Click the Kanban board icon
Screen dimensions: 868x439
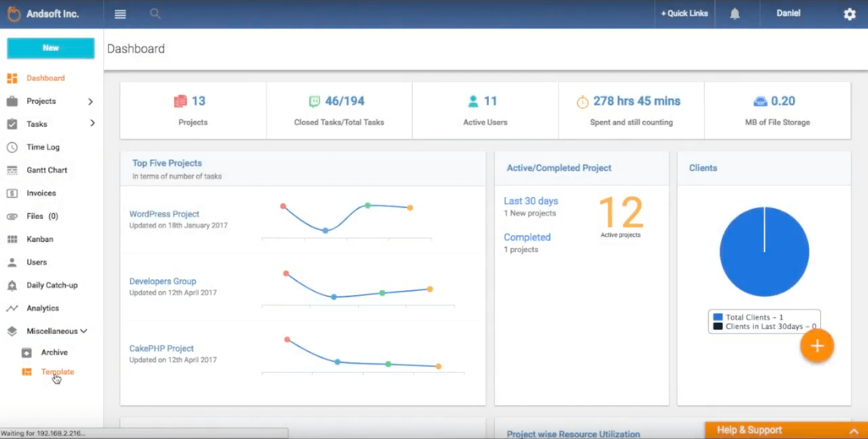pyautogui.click(x=12, y=239)
